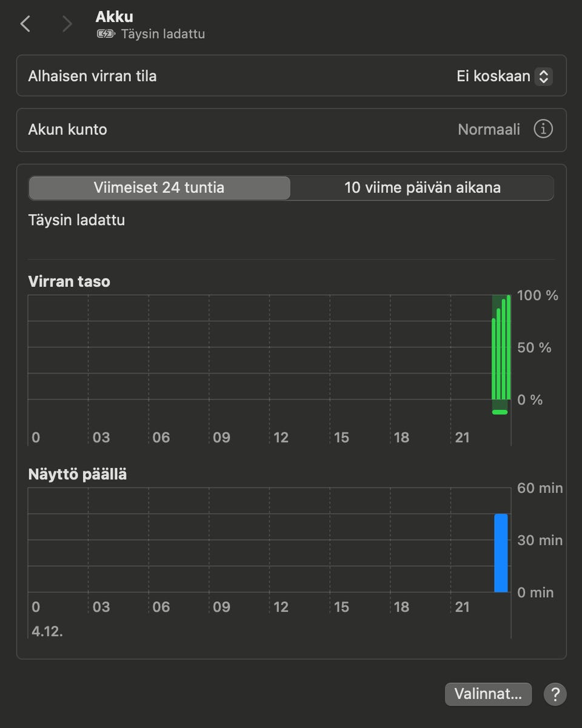Viewport: 582px width, 728px height.
Task: Click the battery charging status icon
Action: point(105,34)
